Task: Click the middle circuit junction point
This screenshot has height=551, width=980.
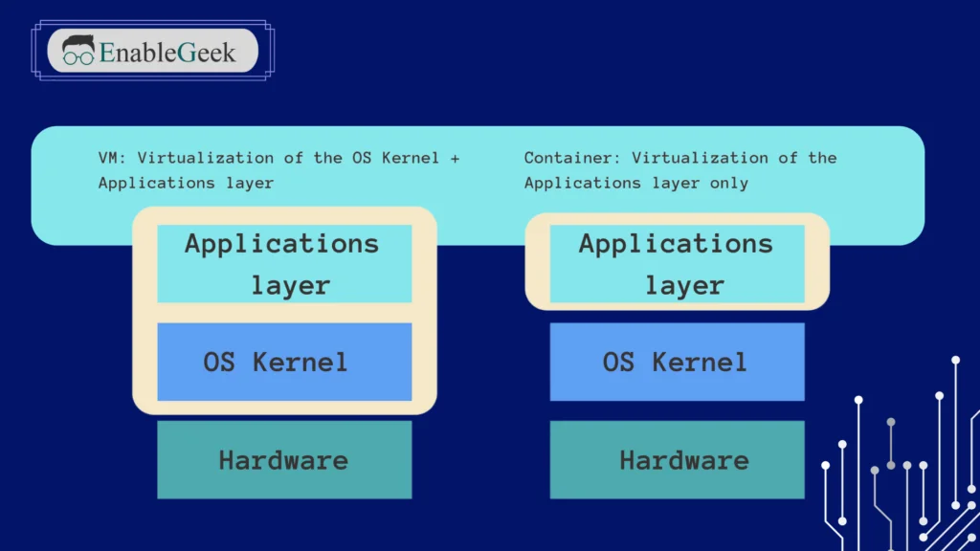Action: pos(891,422)
